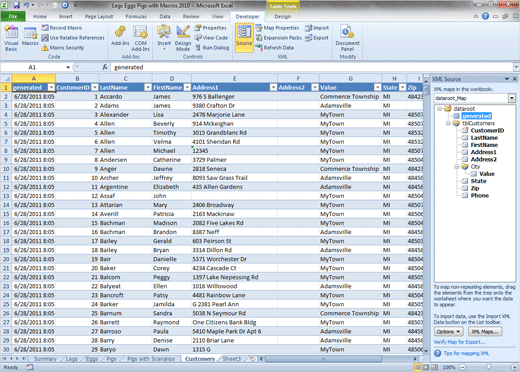Toggle Design Mode
Viewport: 520px width, 372px height.
[x=183, y=38]
